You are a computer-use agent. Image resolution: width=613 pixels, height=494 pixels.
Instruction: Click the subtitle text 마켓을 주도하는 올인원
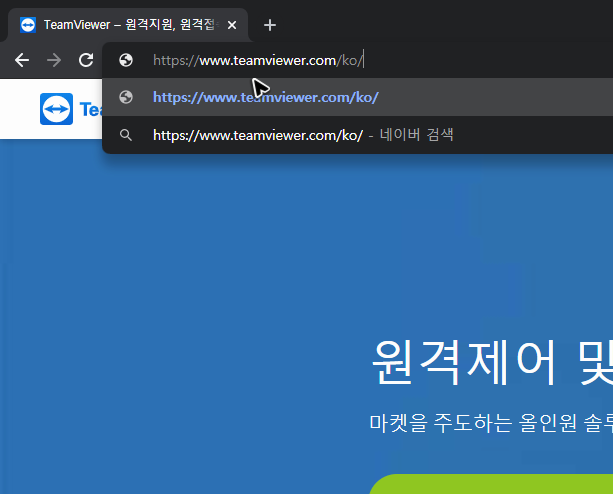(473, 422)
